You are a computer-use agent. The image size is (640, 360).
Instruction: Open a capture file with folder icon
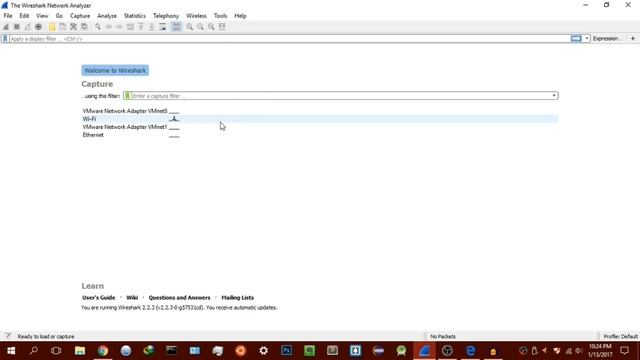52,27
